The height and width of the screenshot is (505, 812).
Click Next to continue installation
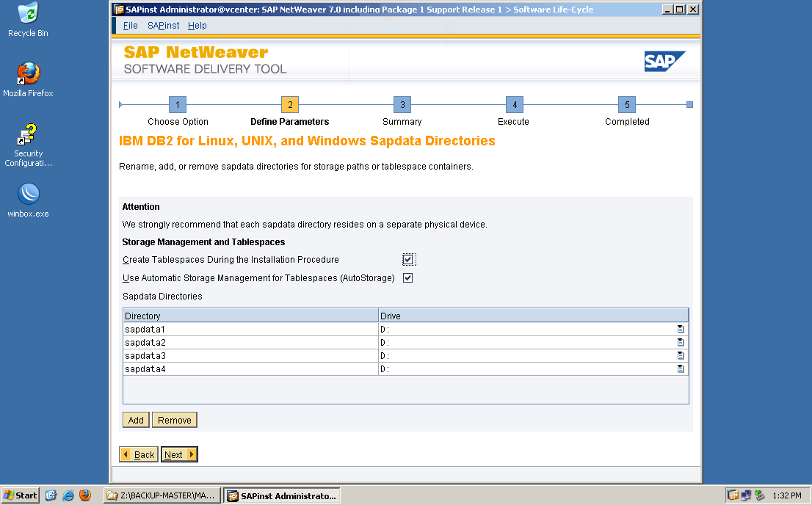[x=179, y=454]
